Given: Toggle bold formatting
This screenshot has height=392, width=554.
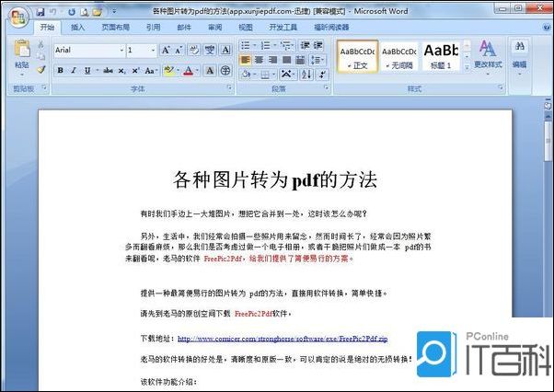Looking at the screenshot, I should click(60, 70).
